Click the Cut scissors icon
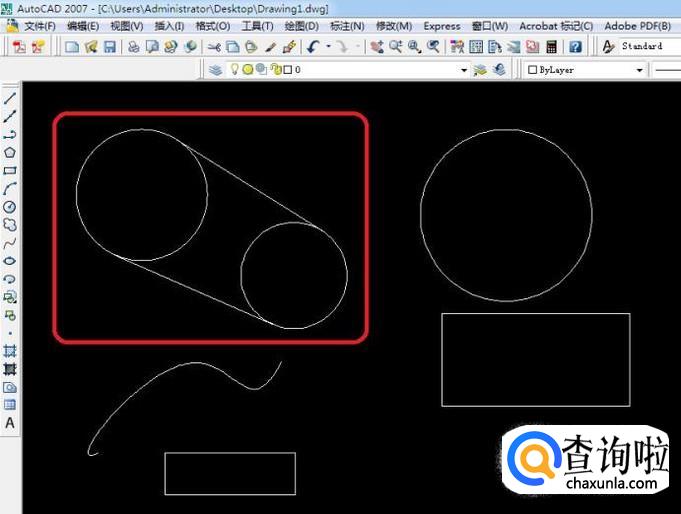Image resolution: width=681 pixels, height=514 pixels. click(214, 46)
